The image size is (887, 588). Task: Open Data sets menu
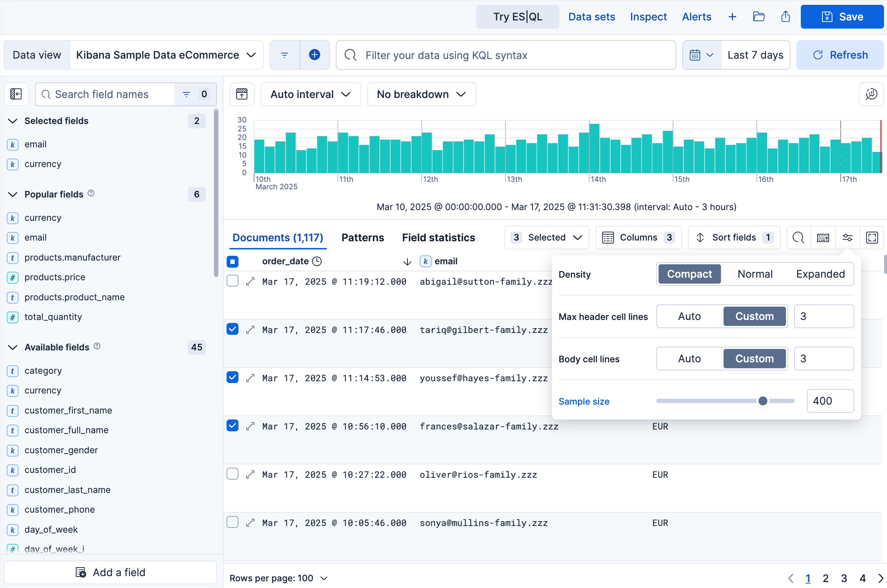click(591, 17)
